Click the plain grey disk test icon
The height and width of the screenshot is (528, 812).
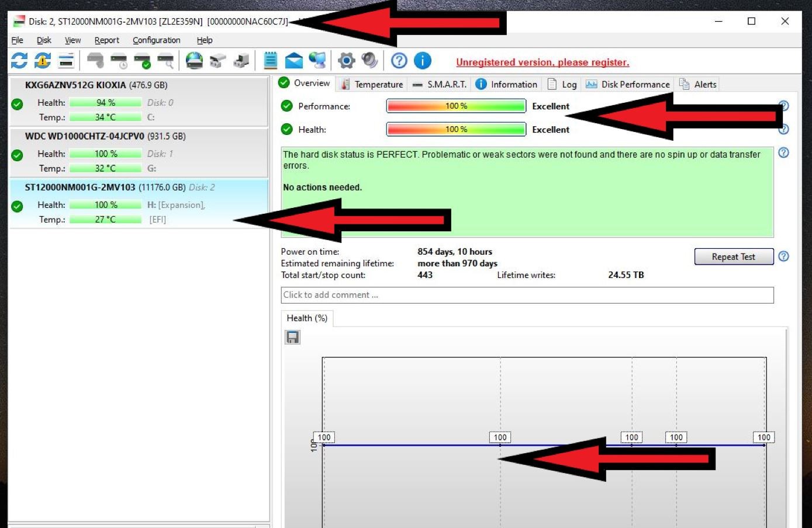[x=95, y=61]
